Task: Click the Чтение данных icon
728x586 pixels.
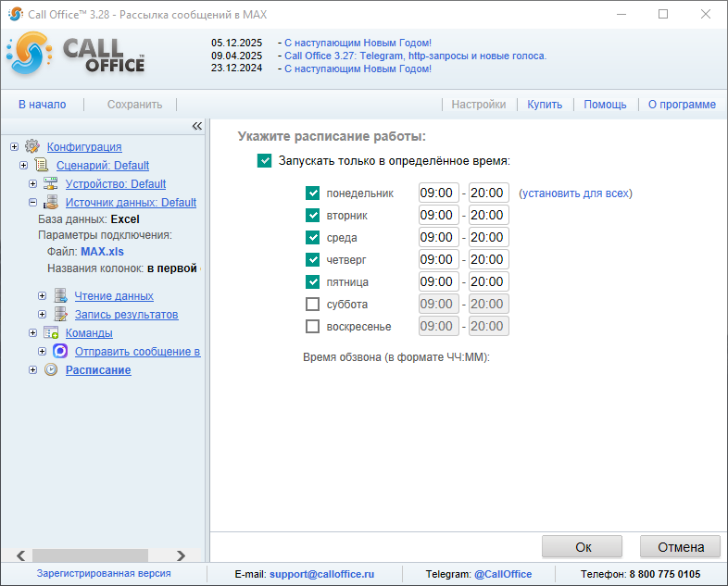Action: pyautogui.click(x=60, y=295)
